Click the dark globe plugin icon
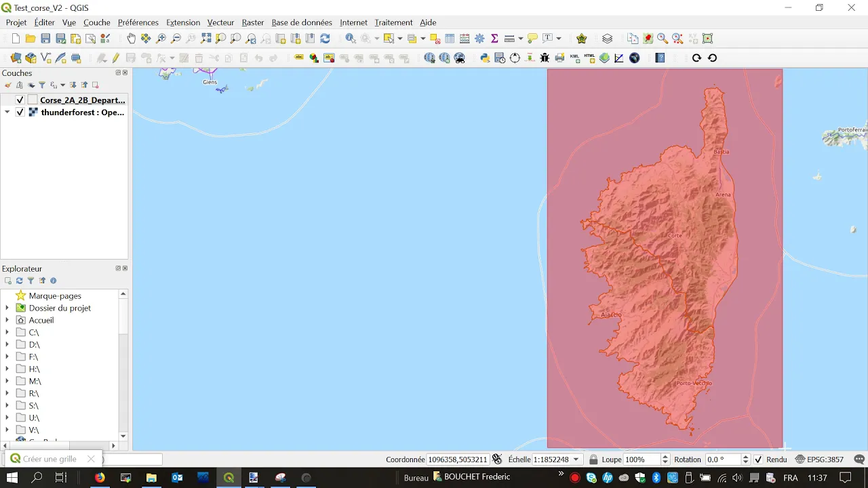This screenshot has height=488, width=868. point(634,58)
